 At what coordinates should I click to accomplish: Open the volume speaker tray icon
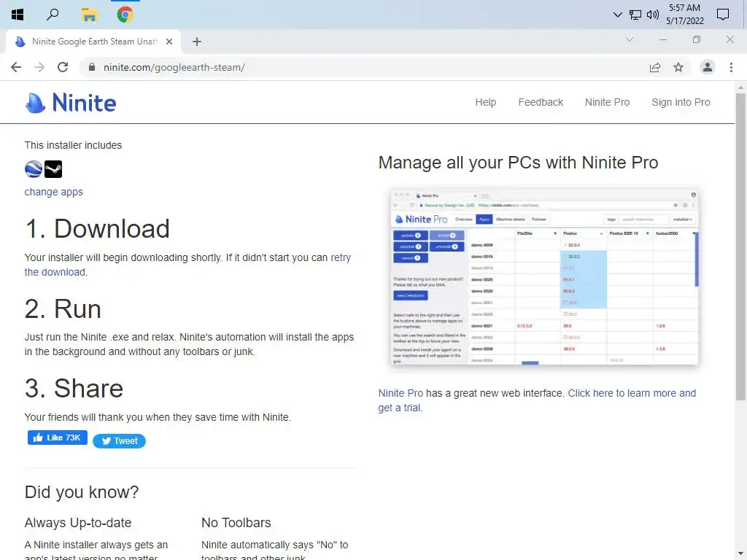tap(653, 15)
